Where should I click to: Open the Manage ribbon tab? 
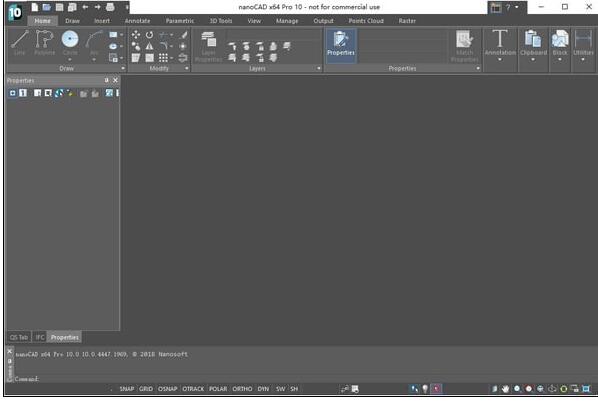(x=287, y=21)
